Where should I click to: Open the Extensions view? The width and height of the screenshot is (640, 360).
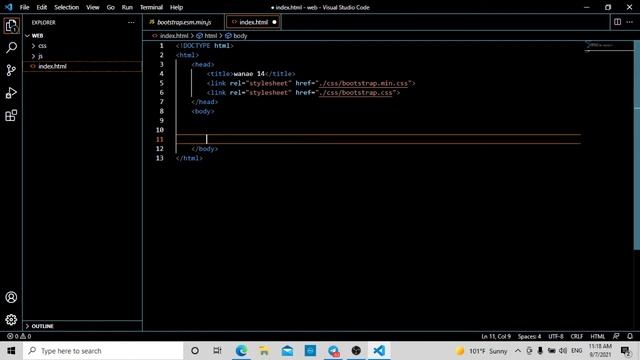pos(11,116)
